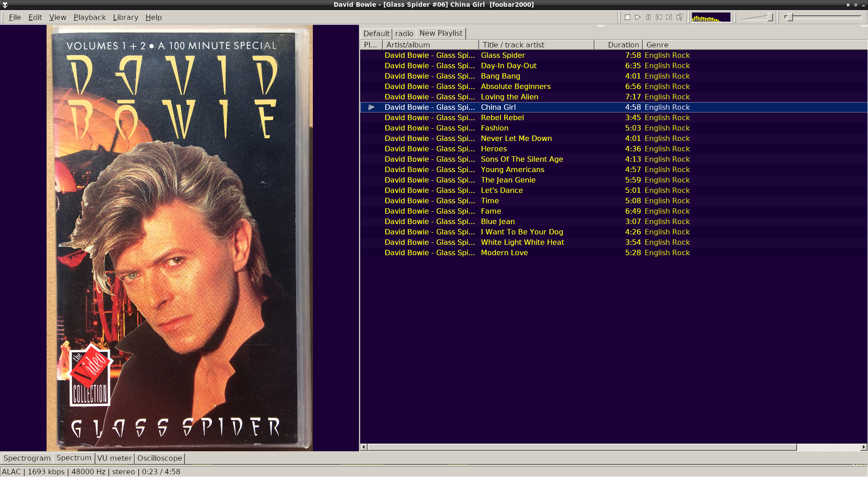Click the Play button in the toolbar
This screenshot has width=868, height=477.
tap(638, 17)
